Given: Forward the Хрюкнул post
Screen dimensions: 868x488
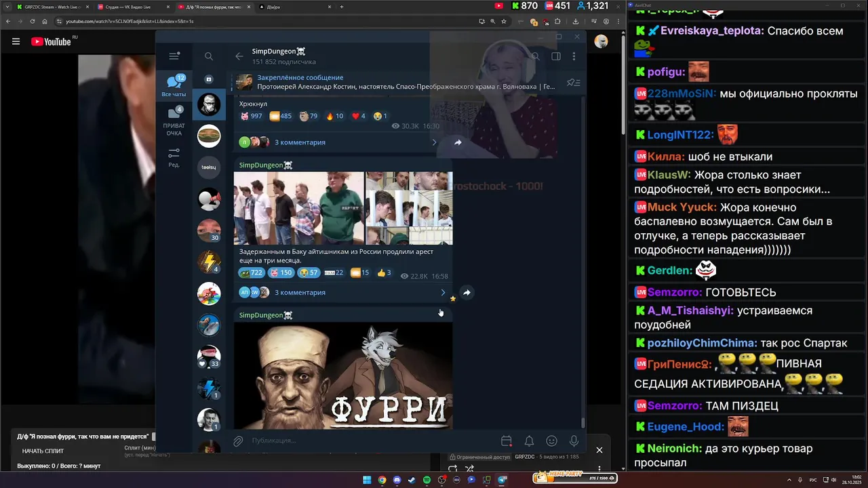Looking at the screenshot, I should pyautogui.click(x=458, y=142).
